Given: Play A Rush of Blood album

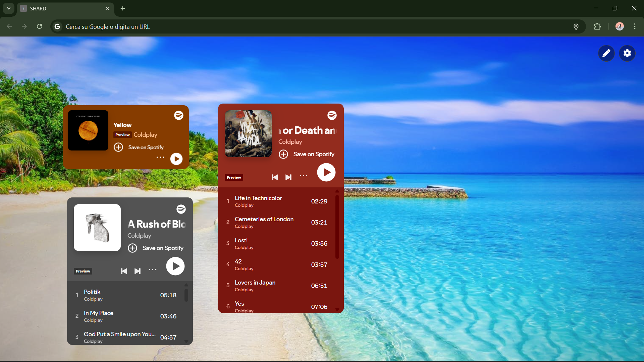Looking at the screenshot, I should coord(175,266).
